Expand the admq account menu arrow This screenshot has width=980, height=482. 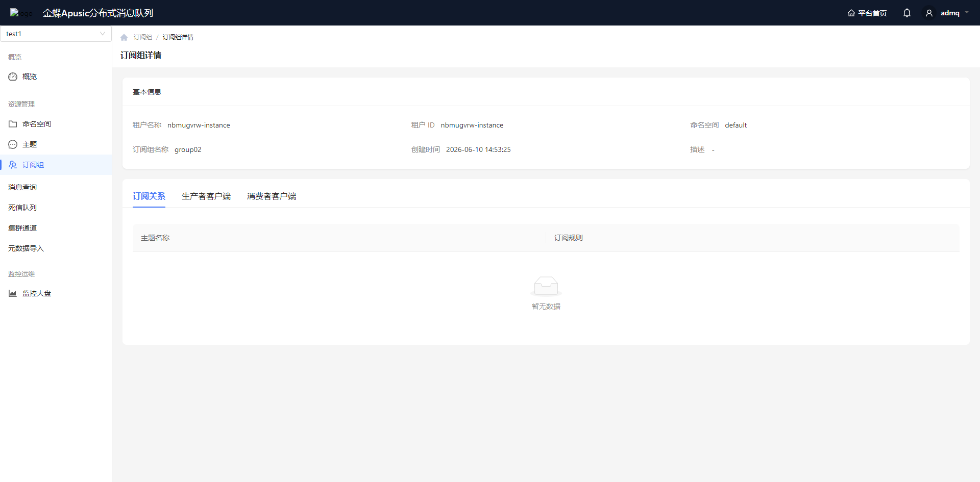pyautogui.click(x=967, y=13)
